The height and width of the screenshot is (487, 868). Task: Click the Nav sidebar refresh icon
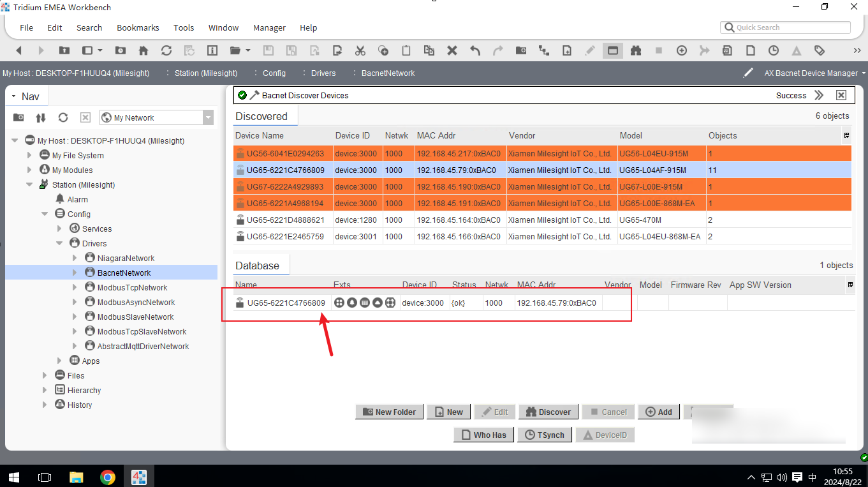pos(63,117)
